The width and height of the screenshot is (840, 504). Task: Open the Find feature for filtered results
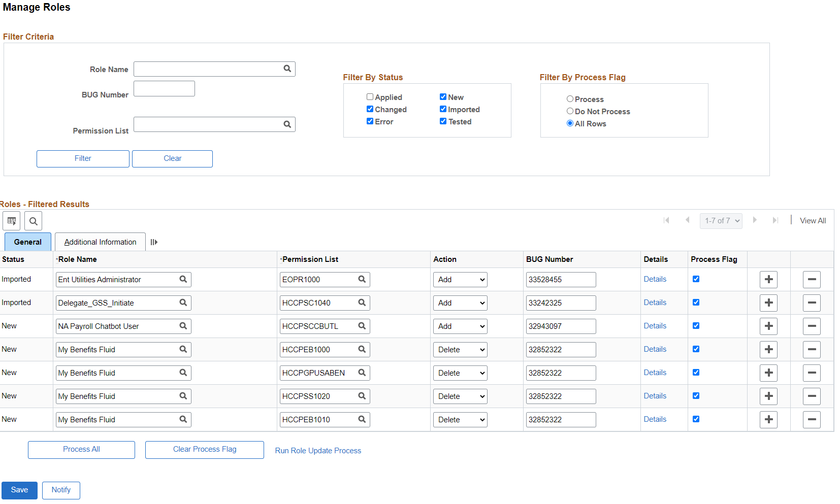tap(33, 220)
